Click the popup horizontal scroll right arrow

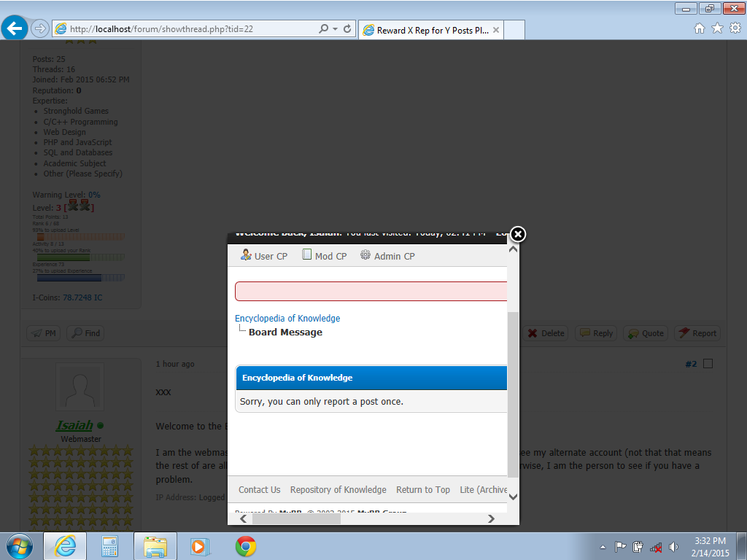click(x=491, y=518)
